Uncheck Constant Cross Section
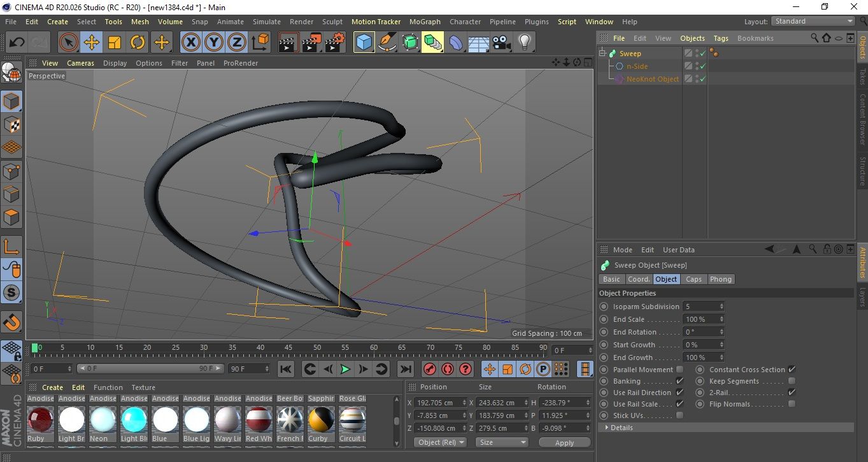This screenshot has height=462, width=868. (792, 370)
